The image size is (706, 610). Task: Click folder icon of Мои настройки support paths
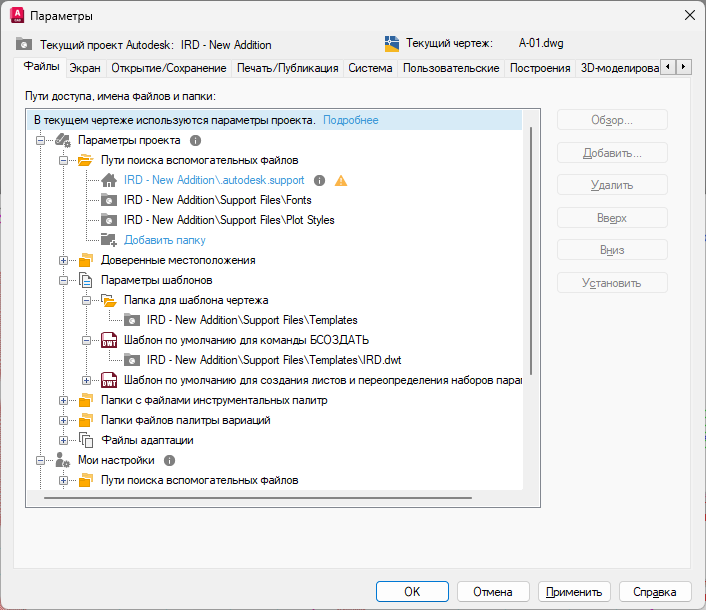[x=86, y=480]
